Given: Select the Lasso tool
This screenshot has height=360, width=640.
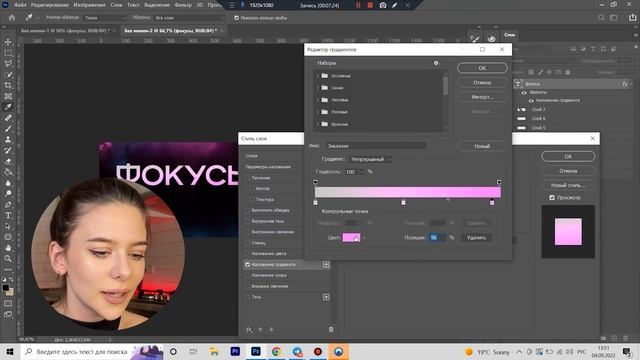Looking at the screenshot, I should (8, 64).
